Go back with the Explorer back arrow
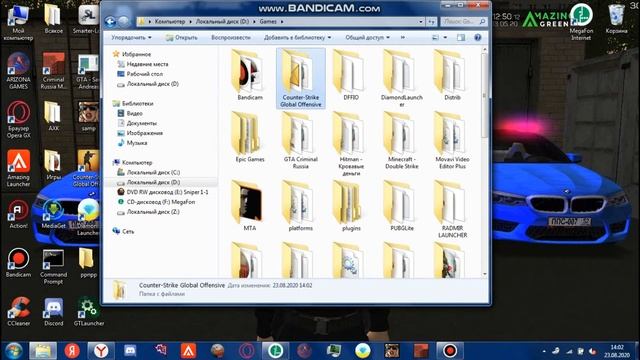The image size is (640, 360). [x=110, y=21]
